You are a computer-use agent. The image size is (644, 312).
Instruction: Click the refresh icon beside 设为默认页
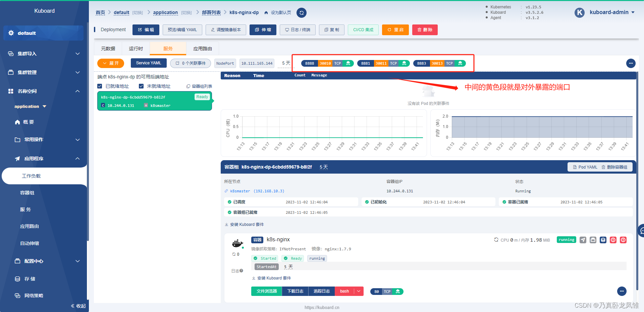coord(302,13)
